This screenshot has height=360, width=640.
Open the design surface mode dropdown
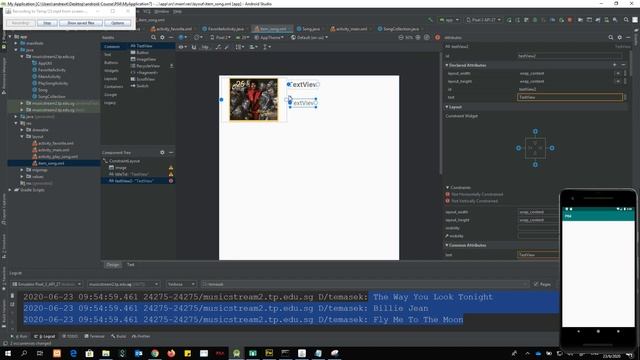click(182, 38)
